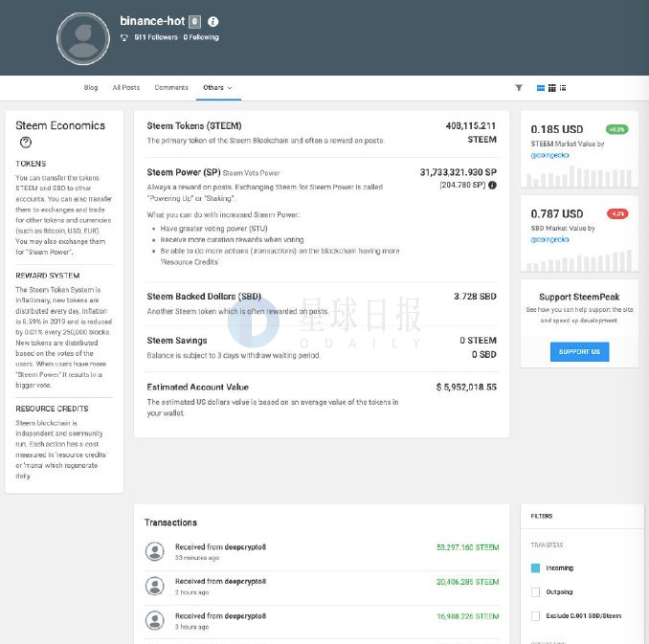
Task: Toggle the Incoming transfers filter checkbox
Action: tap(536, 567)
